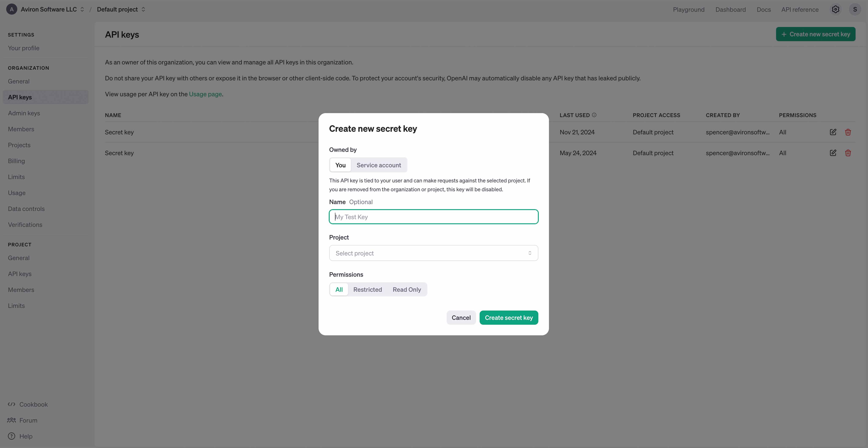Viewport: 868px width, 448px height.
Task: Open Usage in sidebar
Action: (x=16, y=193)
